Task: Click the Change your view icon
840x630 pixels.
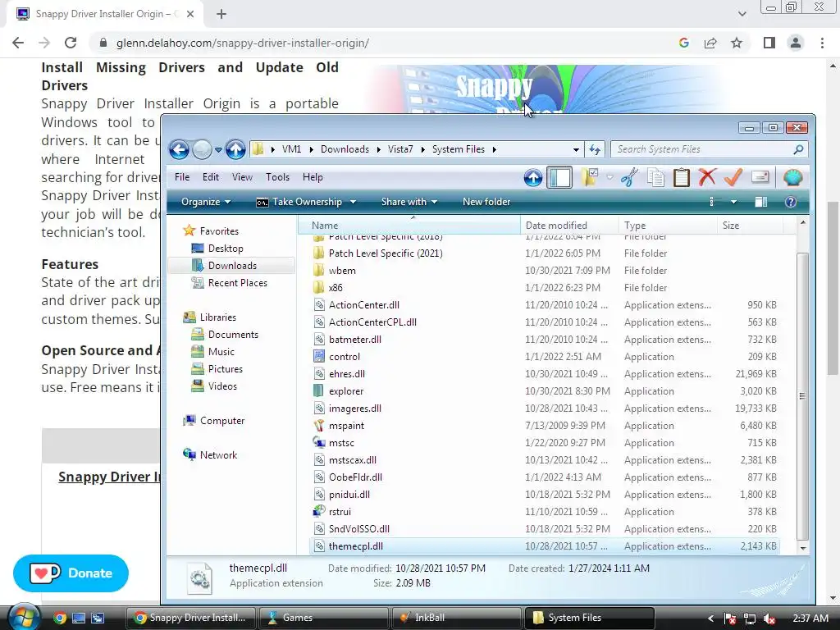Action: (712, 202)
